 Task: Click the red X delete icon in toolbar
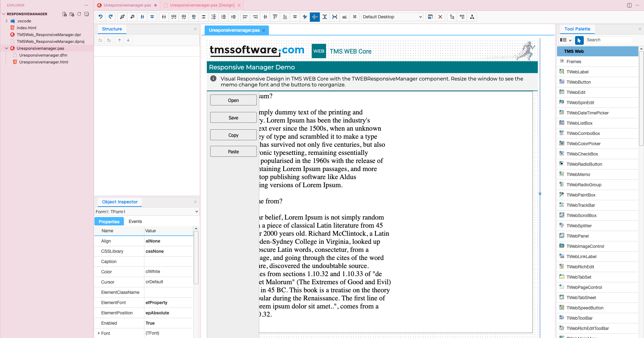click(440, 17)
